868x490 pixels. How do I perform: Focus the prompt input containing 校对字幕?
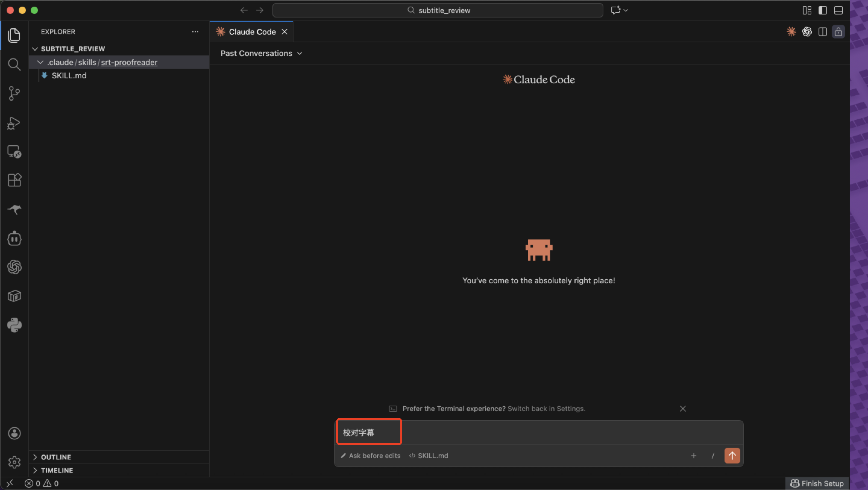coord(539,432)
